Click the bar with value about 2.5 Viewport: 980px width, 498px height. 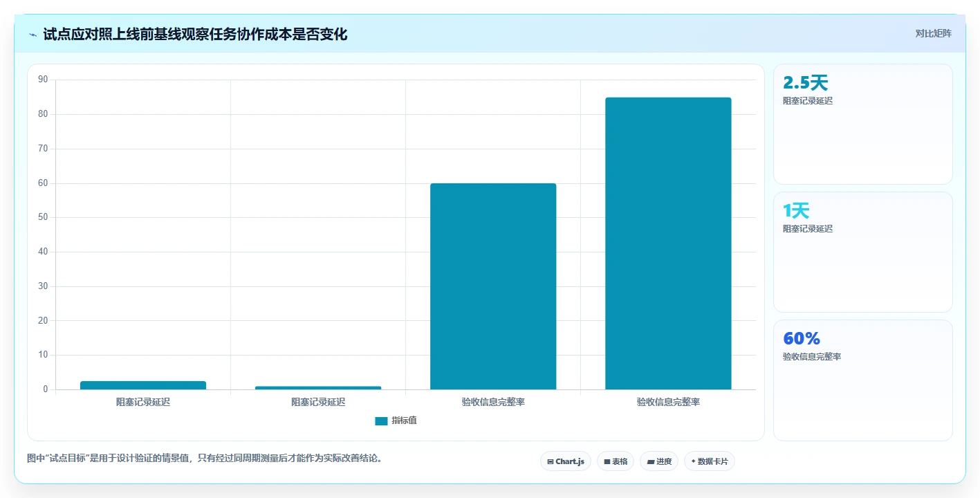pos(143,385)
